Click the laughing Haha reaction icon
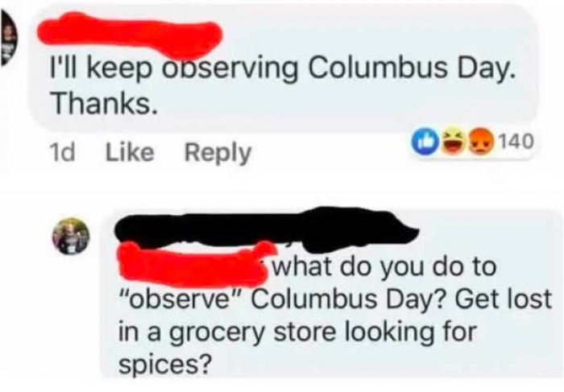The width and height of the screenshot is (564, 392). coord(453,142)
